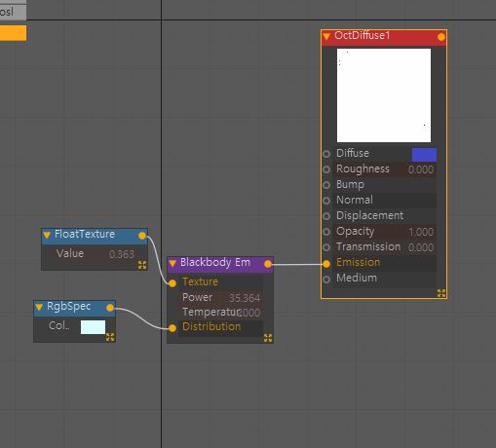This screenshot has height=448, width=496.
Task: Click the orange tab button
Action: click(13, 33)
